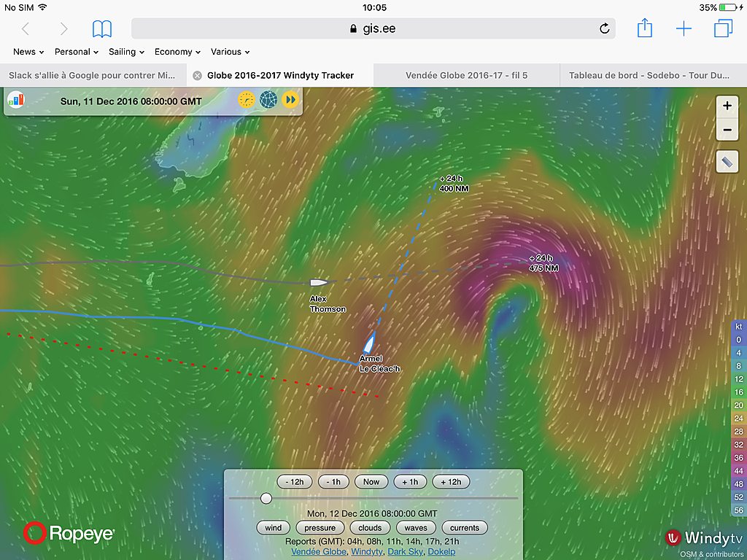747x560 pixels.
Task: Tap the Safari forward arrow
Action: click(63, 29)
